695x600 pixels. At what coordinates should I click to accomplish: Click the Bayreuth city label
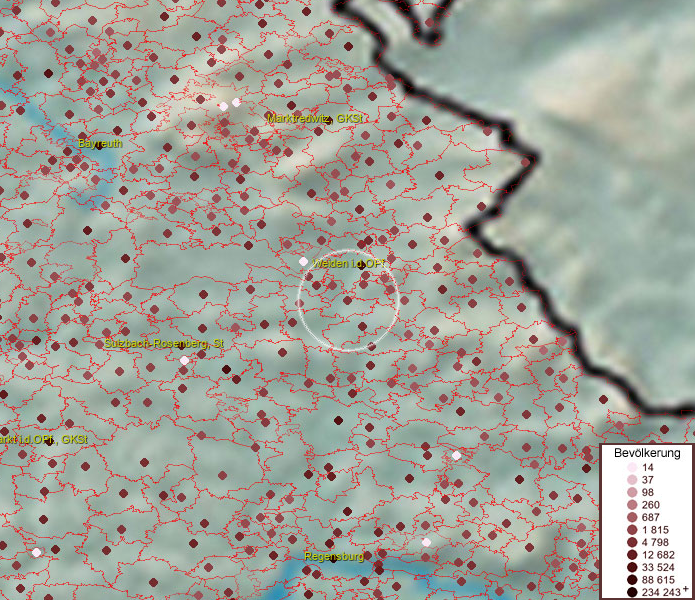[x=100, y=144]
